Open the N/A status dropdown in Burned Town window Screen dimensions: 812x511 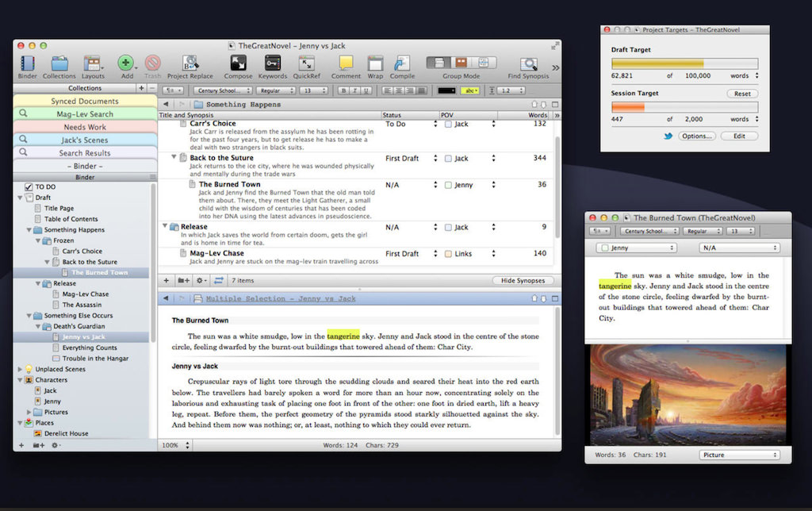[739, 248]
